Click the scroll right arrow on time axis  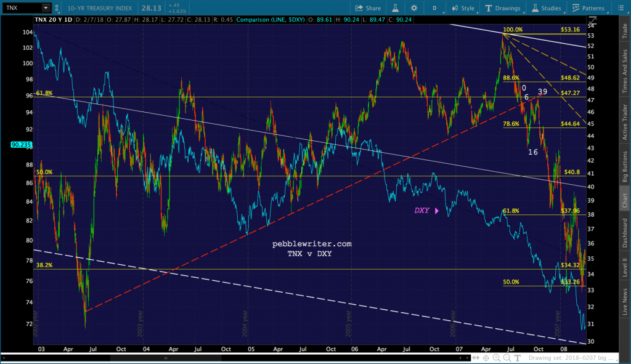pos(467,358)
